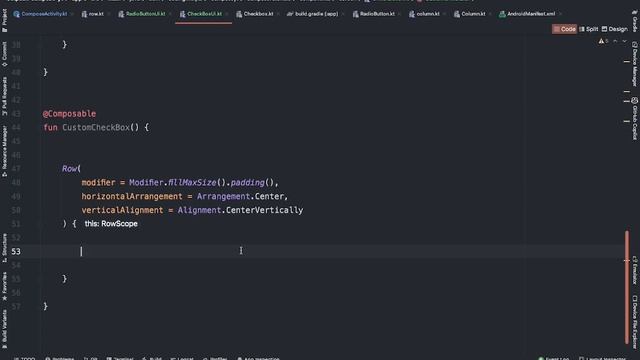Open the Structure tool window

tap(4, 248)
